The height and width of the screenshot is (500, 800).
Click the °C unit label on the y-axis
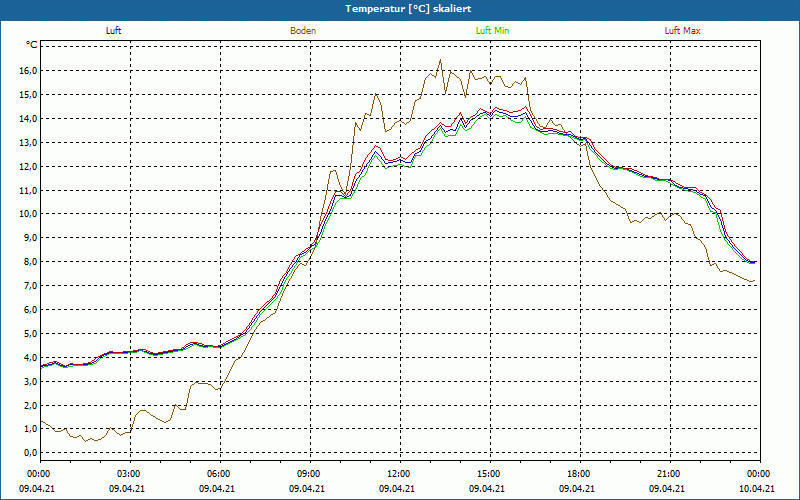click(32, 45)
